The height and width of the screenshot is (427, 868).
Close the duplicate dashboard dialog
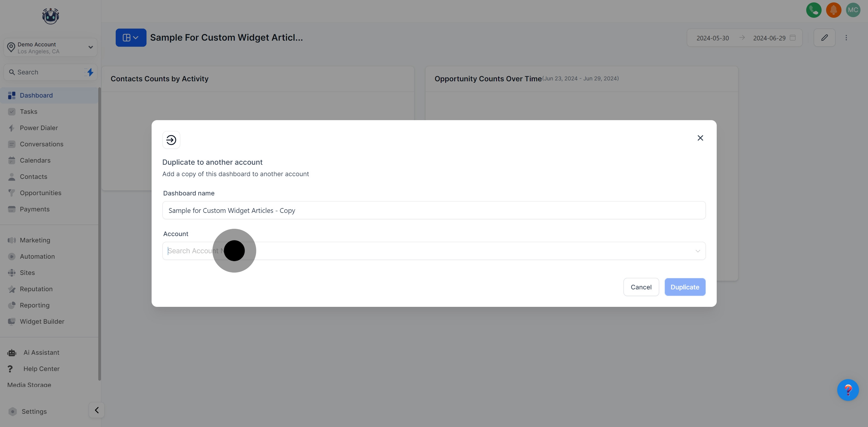click(700, 138)
